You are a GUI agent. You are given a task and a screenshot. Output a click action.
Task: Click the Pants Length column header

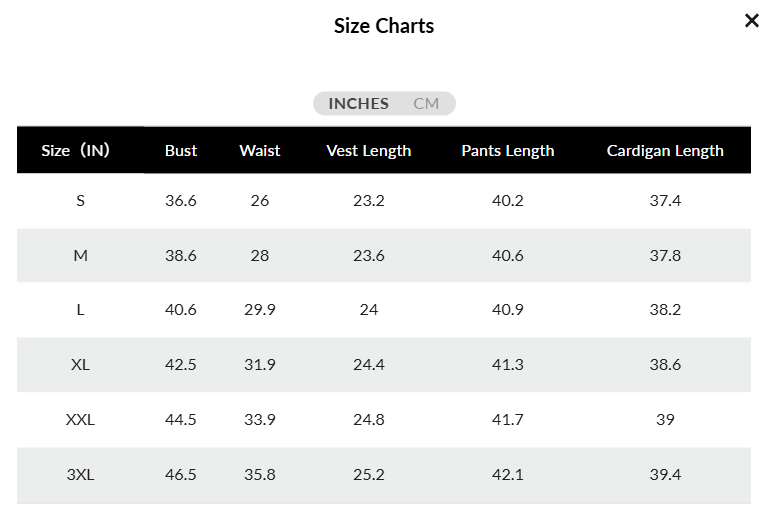[x=508, y=151]
